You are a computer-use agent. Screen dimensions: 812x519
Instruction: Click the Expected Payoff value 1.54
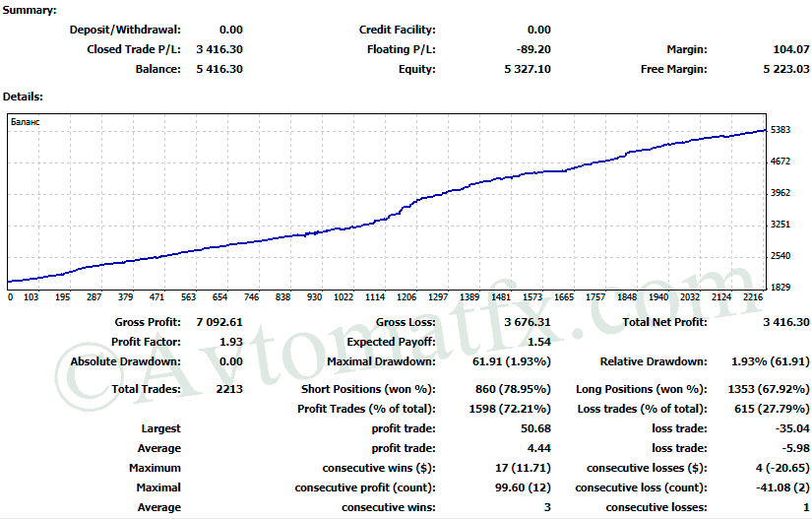(x=539, y=342)
